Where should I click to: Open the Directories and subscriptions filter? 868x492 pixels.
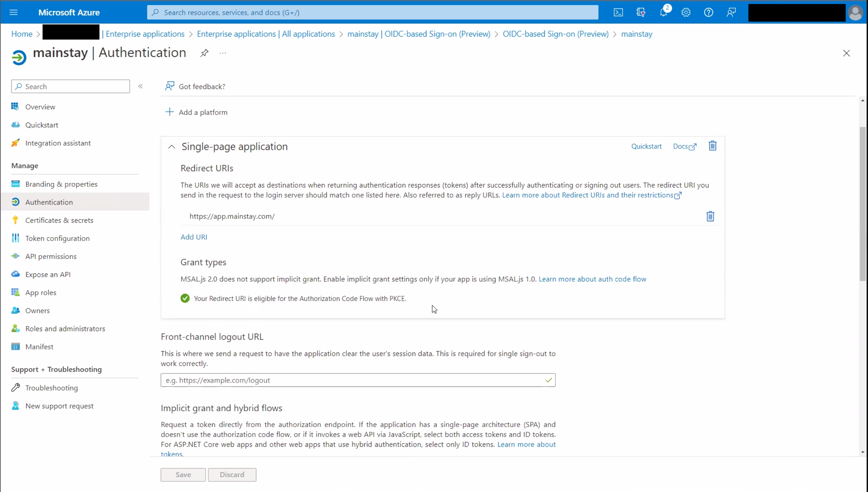tap(641, 12)
